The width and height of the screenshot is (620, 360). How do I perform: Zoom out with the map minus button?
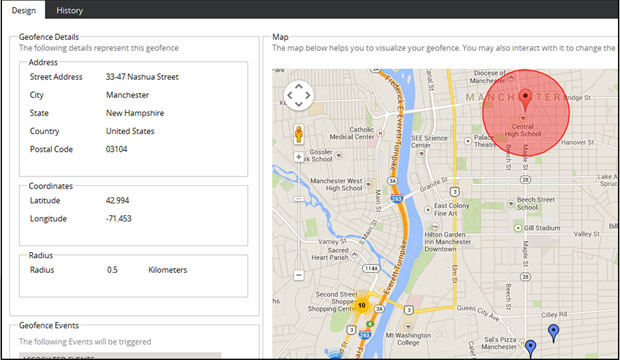299,275
